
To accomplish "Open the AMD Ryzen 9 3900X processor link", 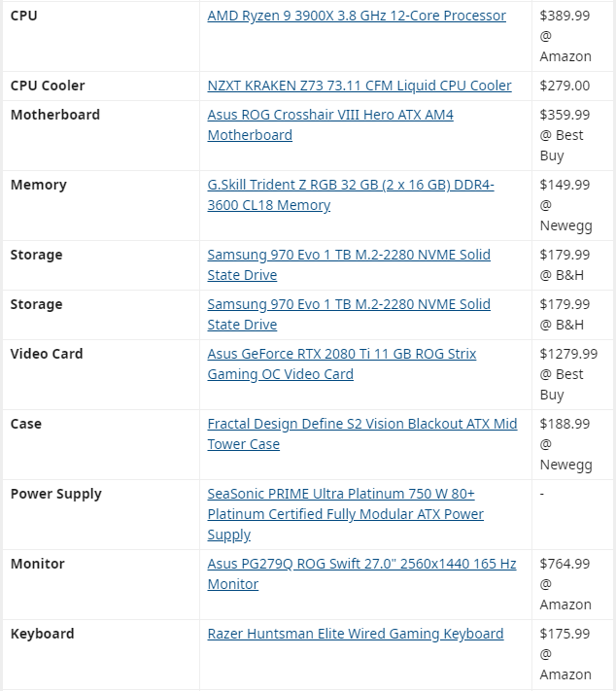I will 356,16.
